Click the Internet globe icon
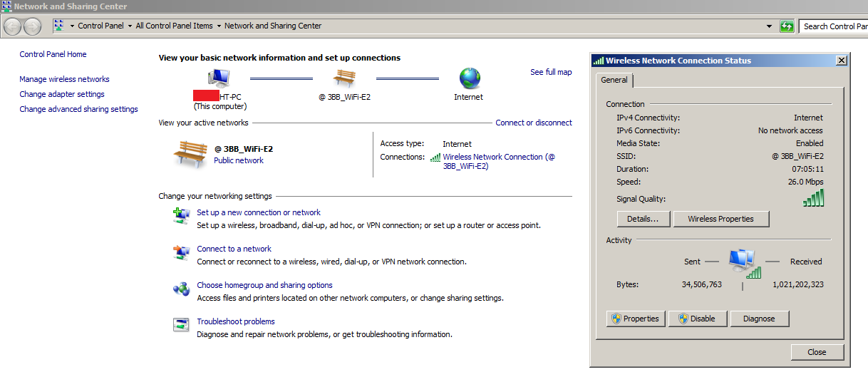The height and width of the screenshot is (377, 868). click(x=469, y=78)
